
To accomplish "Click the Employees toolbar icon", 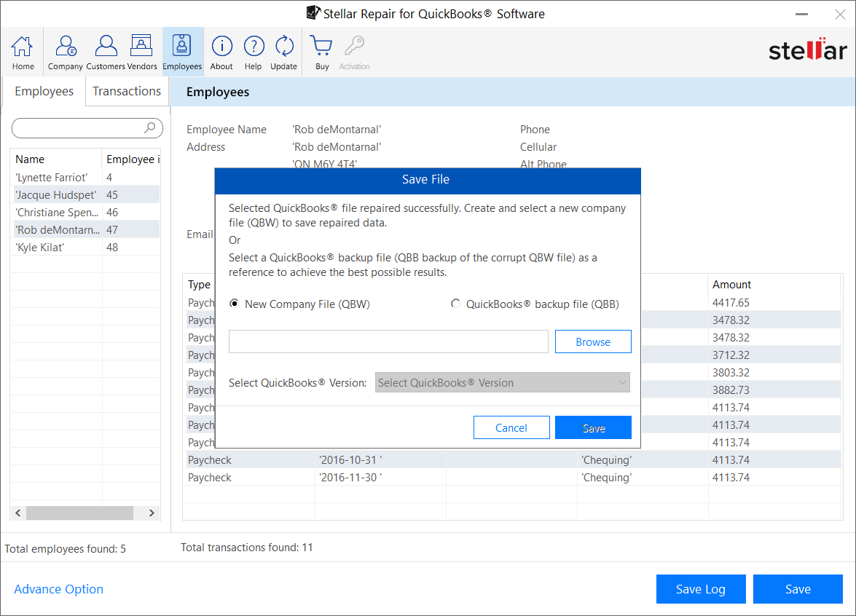I will pos(182,52).
